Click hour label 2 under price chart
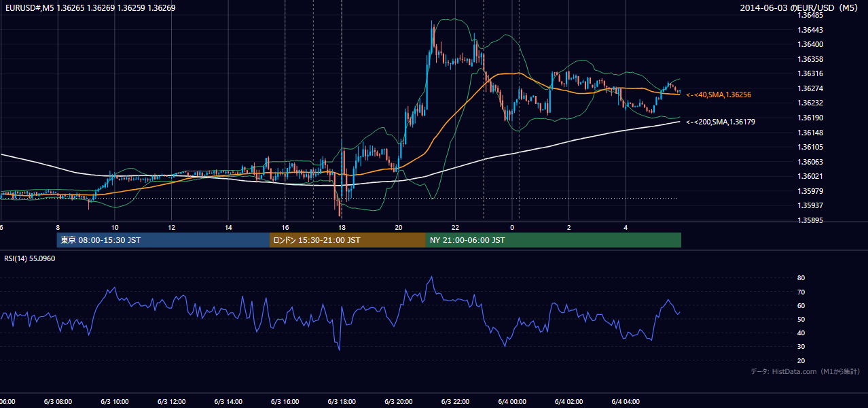Viewport: 868px width, 408px height. click(x=568, y=227)
